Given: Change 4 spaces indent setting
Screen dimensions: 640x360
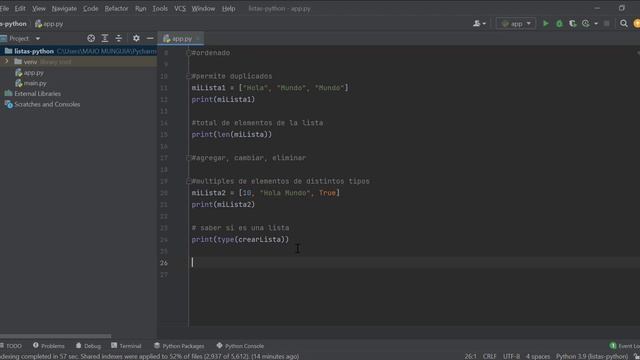Looking at the screenshot, I should pos(538,356).
